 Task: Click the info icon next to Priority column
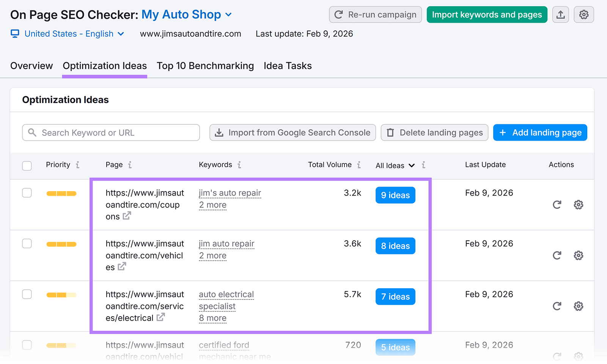tap(77, 165)
